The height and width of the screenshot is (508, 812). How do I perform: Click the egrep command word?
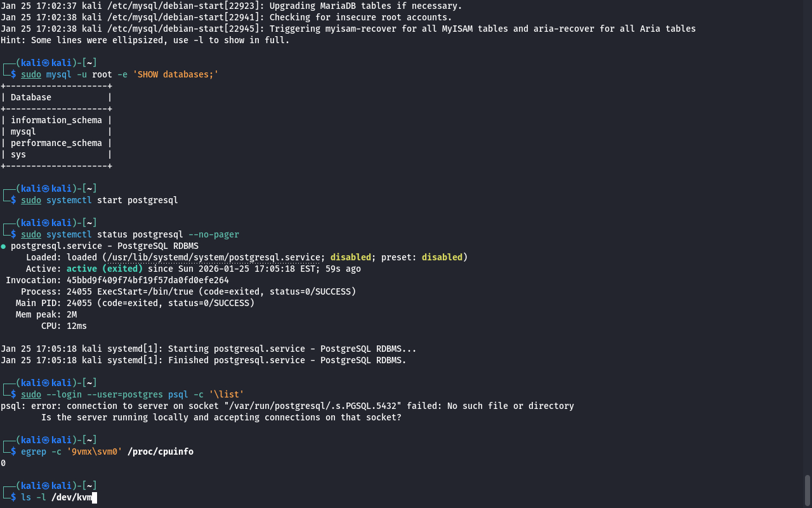tap(34, 451)
